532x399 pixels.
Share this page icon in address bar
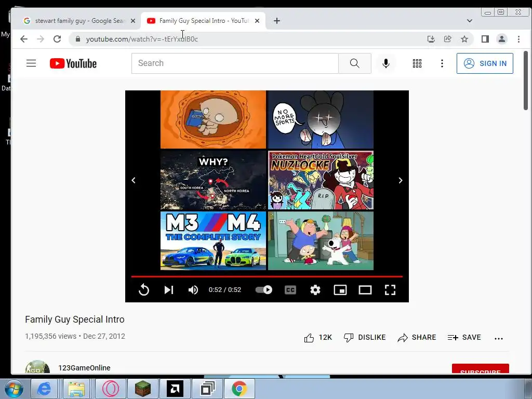447,39
